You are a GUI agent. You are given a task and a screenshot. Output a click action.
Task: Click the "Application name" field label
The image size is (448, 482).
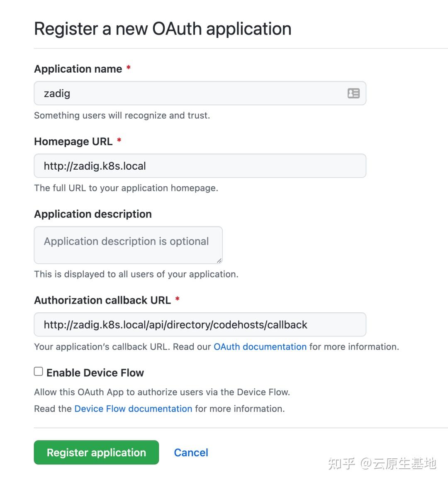coord(78,69)
